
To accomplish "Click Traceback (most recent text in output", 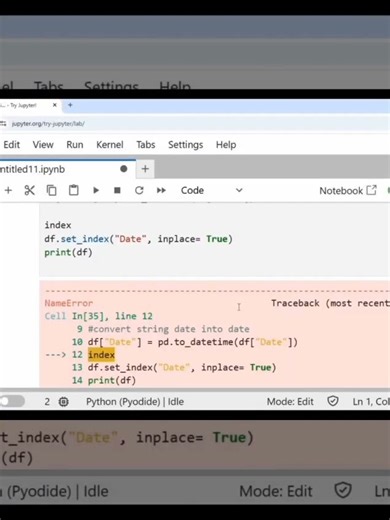I will (x=330, y=303).
